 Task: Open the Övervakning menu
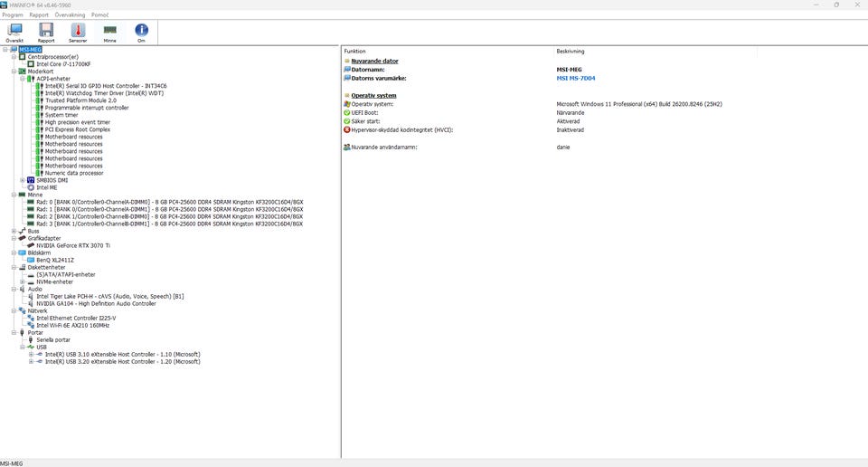click(x=70, y=15)
